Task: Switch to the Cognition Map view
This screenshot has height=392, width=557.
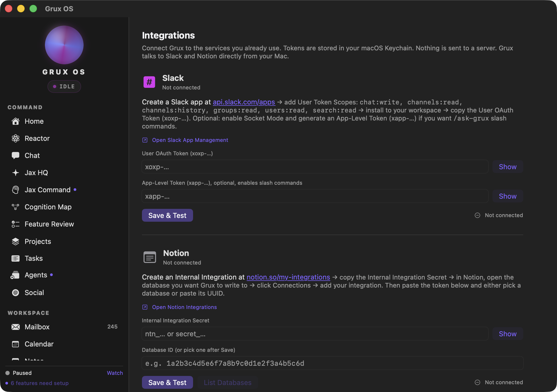Action: coord(64,207)
